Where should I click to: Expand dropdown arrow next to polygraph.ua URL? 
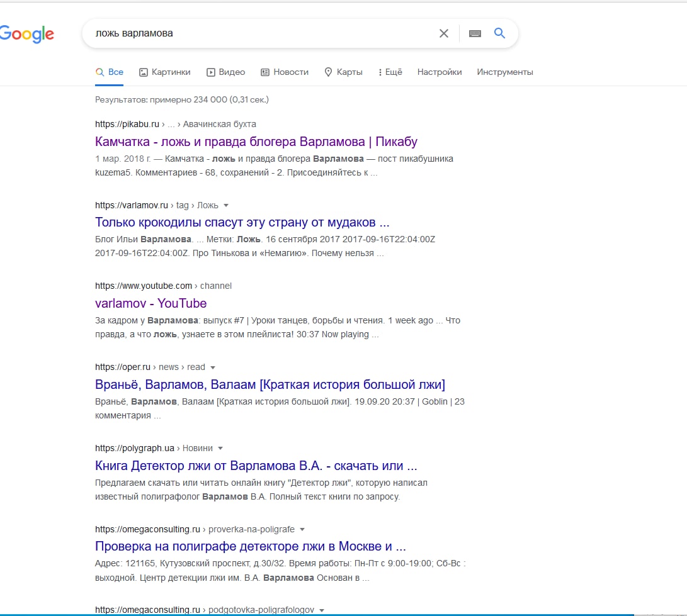[220, 449]
